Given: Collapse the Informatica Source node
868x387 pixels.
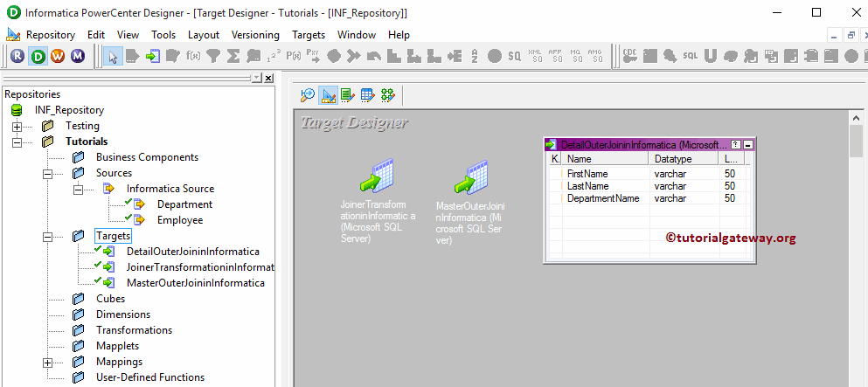Looking at the screenshot, I should coord(78,189).
